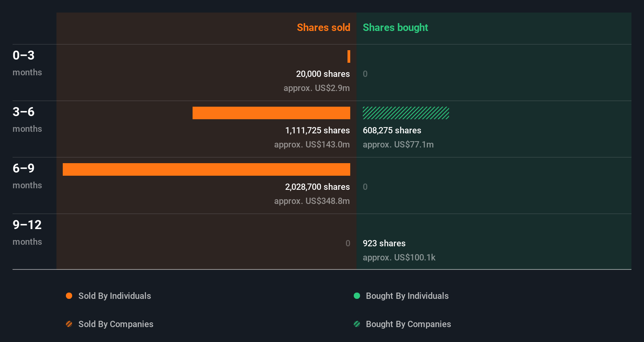Select the green hatched bought bar

pyautogui.click(x=406, y=113)
